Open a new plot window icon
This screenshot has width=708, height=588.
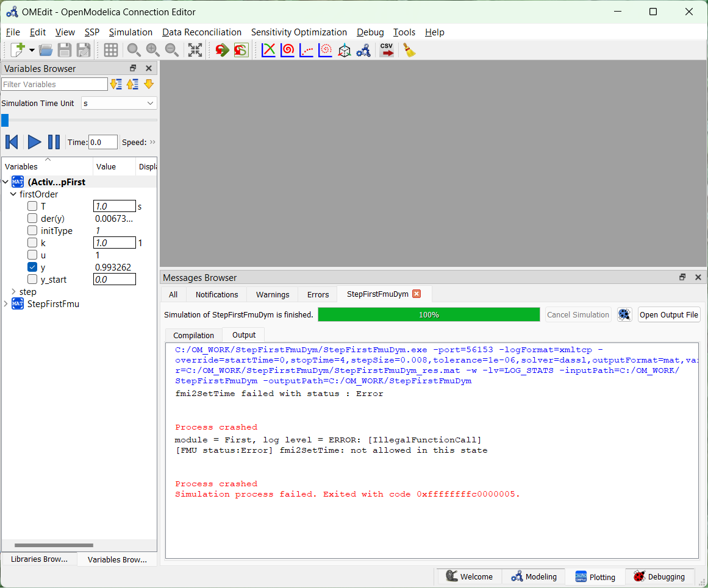tap(268, 50)
